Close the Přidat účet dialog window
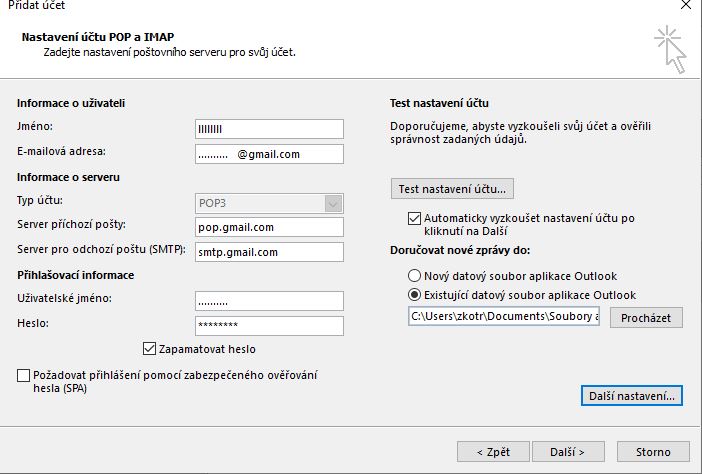The width and height of the screenshot is (702, 474). (684, 5)
